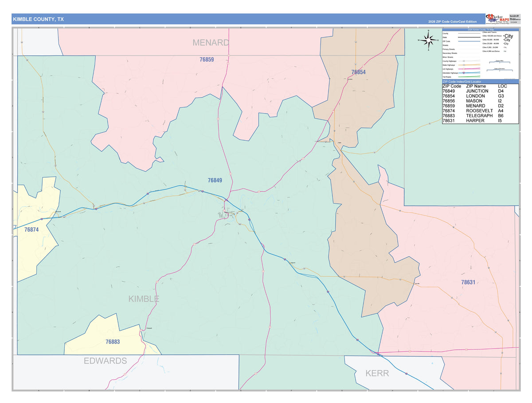
Task: Click the Secondary Streets legend entry
Action: [450, 53]
